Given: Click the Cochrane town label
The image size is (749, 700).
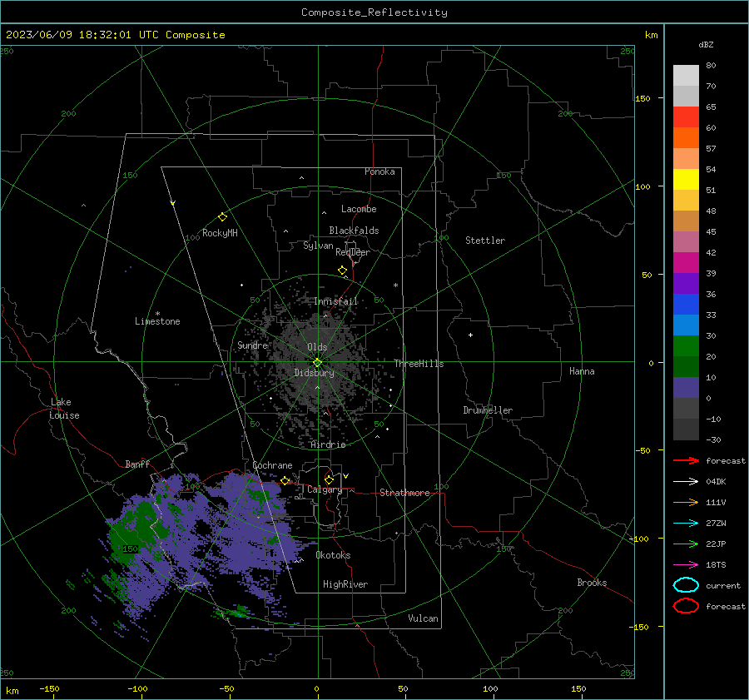Looking at the screenshot, I should [272, 465].
